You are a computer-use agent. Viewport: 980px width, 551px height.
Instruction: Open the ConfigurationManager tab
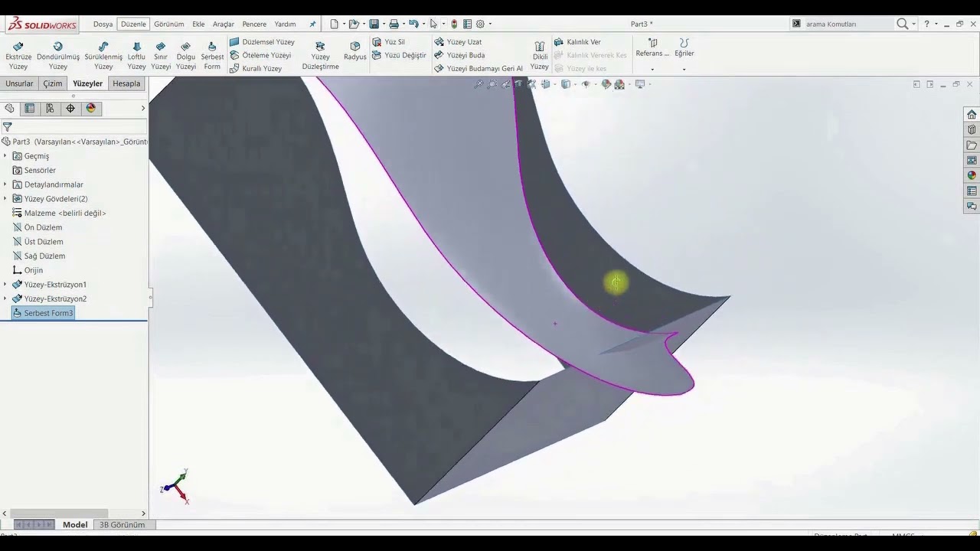[50, 109]
